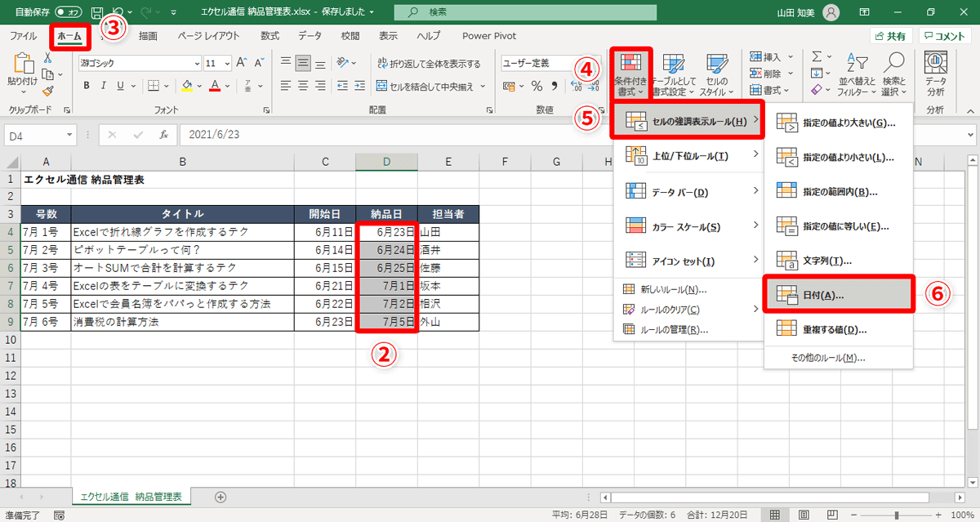Click the AutoSum sigma icon
980x522 pixels.
pyautogui.click(x=817, y=56)
